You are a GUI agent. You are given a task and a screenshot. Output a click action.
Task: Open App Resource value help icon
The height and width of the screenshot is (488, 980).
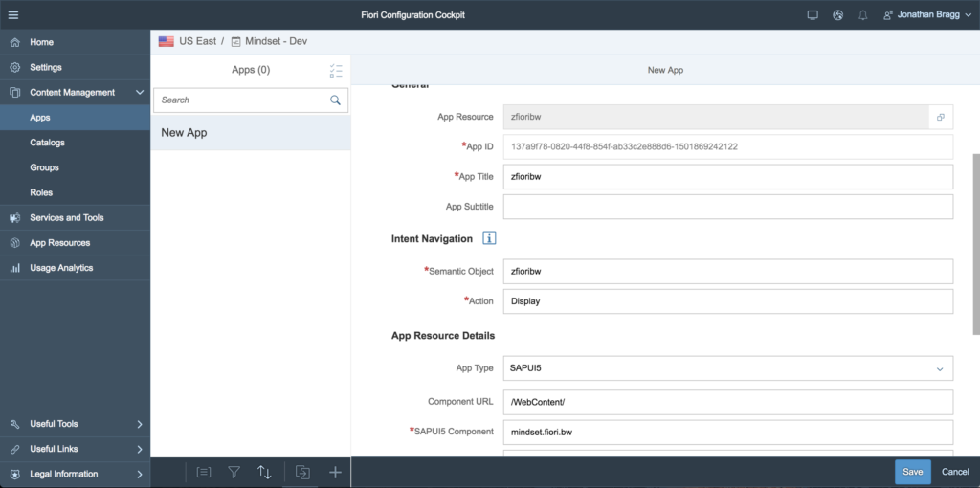(941, 117)
